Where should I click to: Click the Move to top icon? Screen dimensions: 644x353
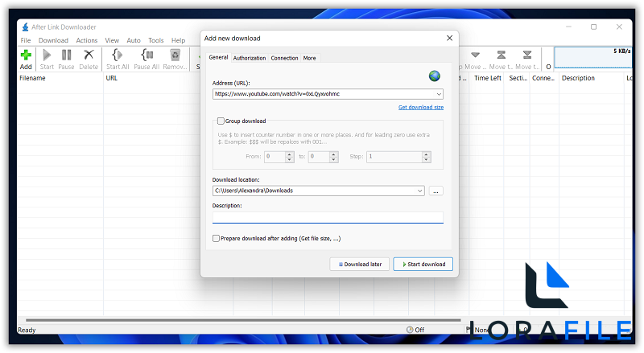[501, 55]
